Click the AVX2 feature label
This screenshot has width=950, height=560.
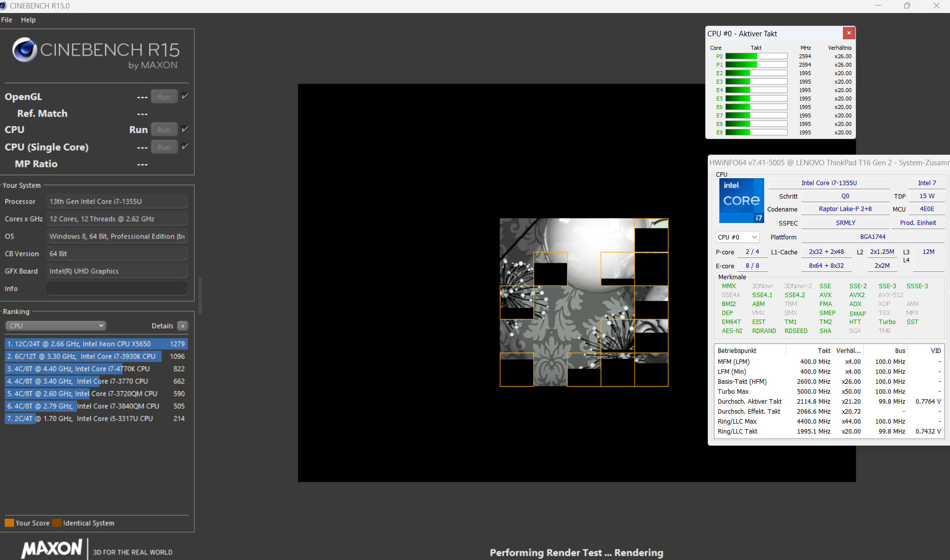[857, 295]
